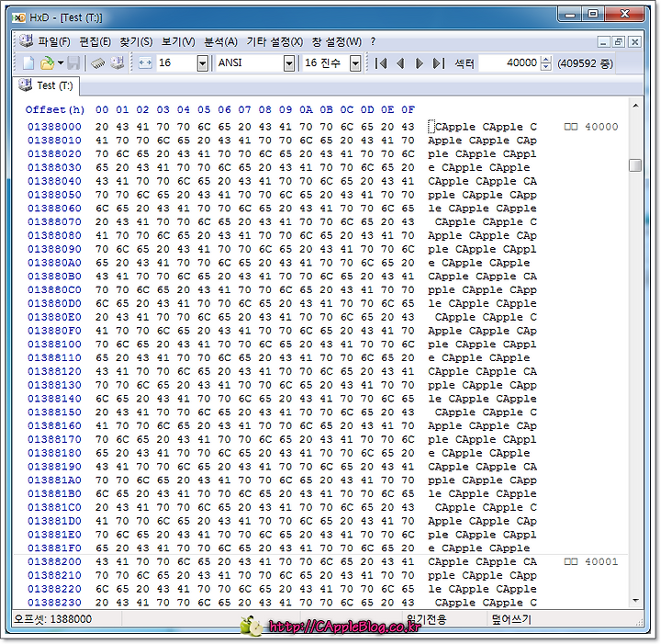Click the decoded text in row 01388010
Viewport: 661px width, 644px height.
pyautogui.click(x=482, y=140)
